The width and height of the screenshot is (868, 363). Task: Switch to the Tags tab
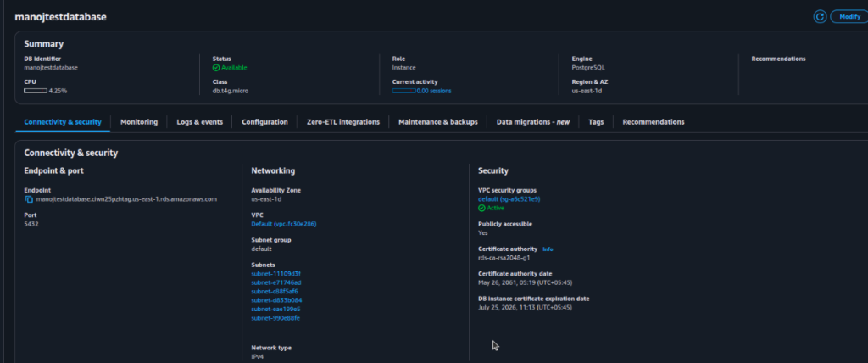click(x=596, y=122)
